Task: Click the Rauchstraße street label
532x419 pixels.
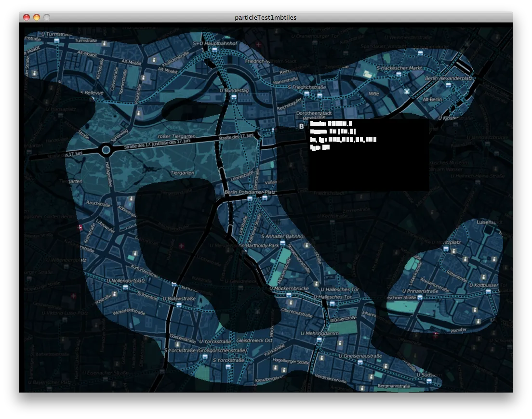Action: 98,203
